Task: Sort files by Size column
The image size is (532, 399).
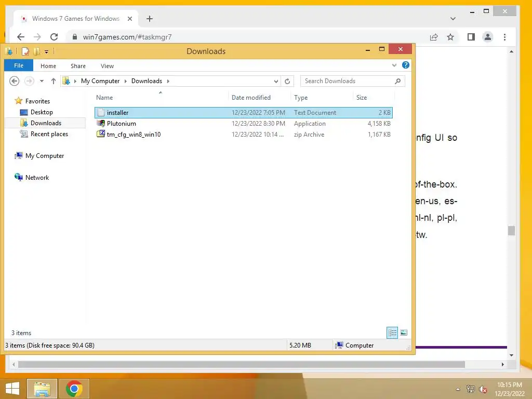Action: [x=362, y=98]
